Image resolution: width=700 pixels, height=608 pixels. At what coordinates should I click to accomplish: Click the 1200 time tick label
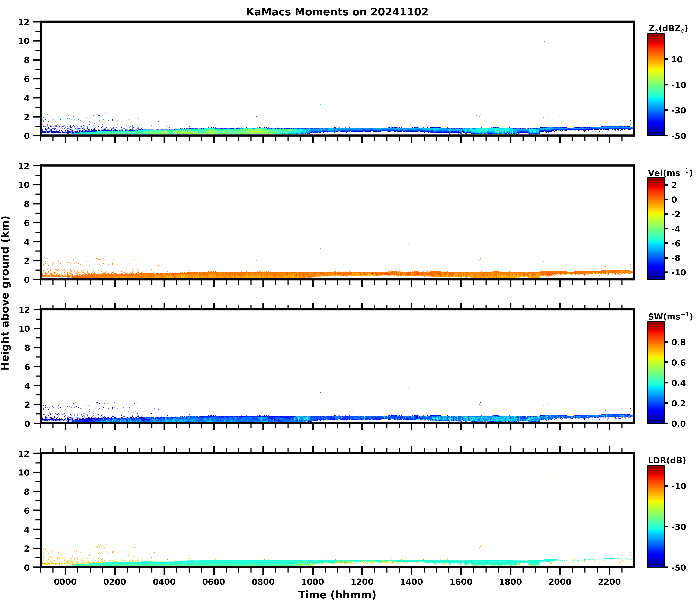[362, 582]
